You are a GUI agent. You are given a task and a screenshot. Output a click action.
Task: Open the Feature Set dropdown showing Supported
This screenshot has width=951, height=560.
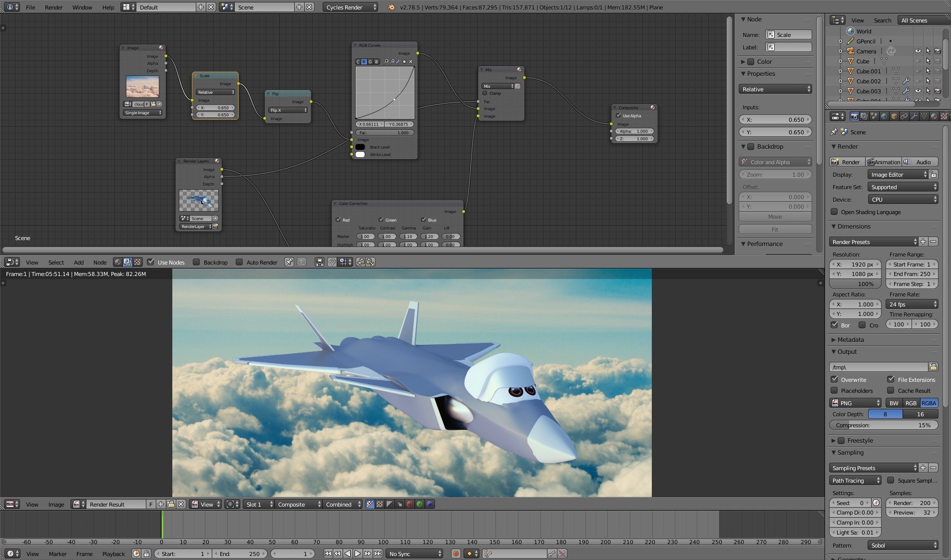tap(903, 187)
